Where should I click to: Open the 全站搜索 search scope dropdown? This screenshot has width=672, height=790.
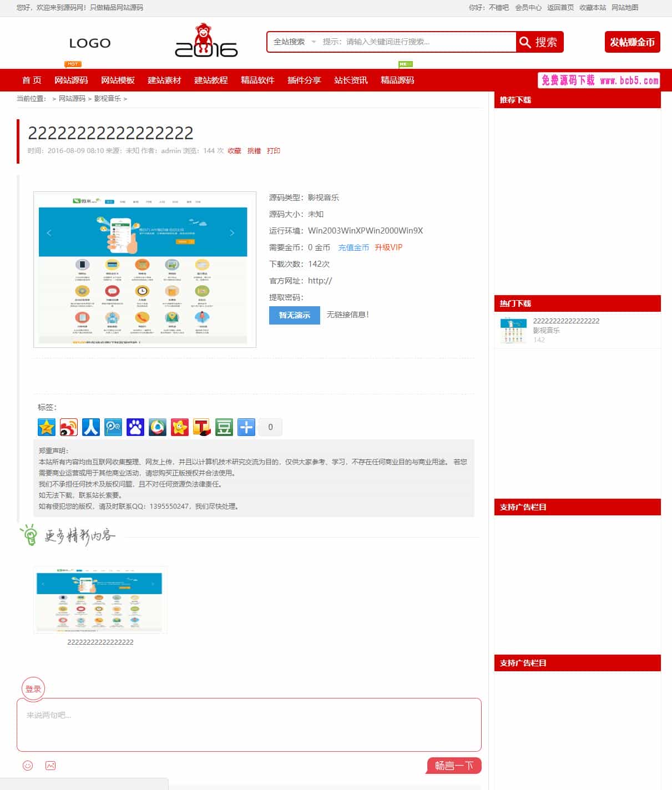294,42
